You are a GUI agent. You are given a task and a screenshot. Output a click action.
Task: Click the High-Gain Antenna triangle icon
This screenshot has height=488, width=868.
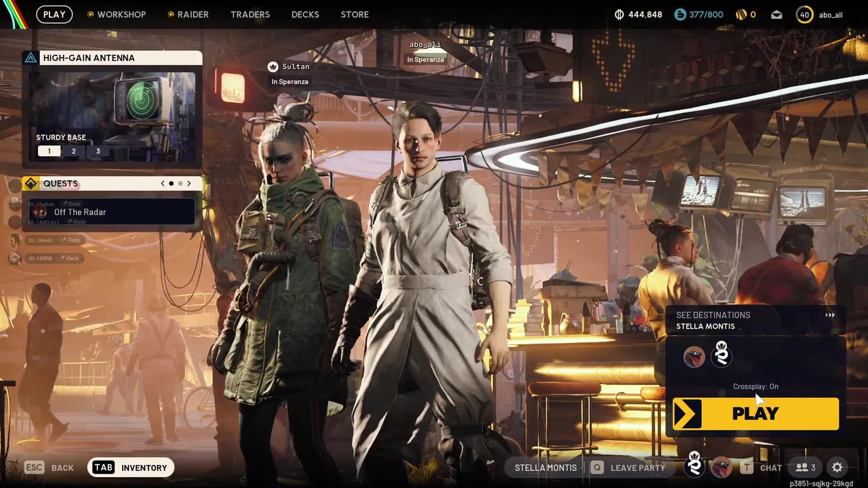pyautogui.click(x=31, y=58)
